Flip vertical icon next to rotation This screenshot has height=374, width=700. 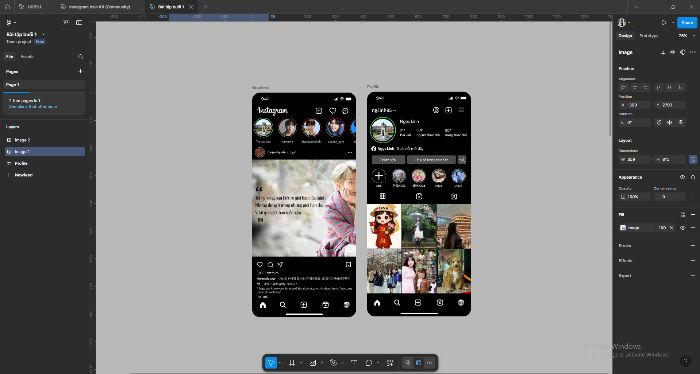point(680,122)
